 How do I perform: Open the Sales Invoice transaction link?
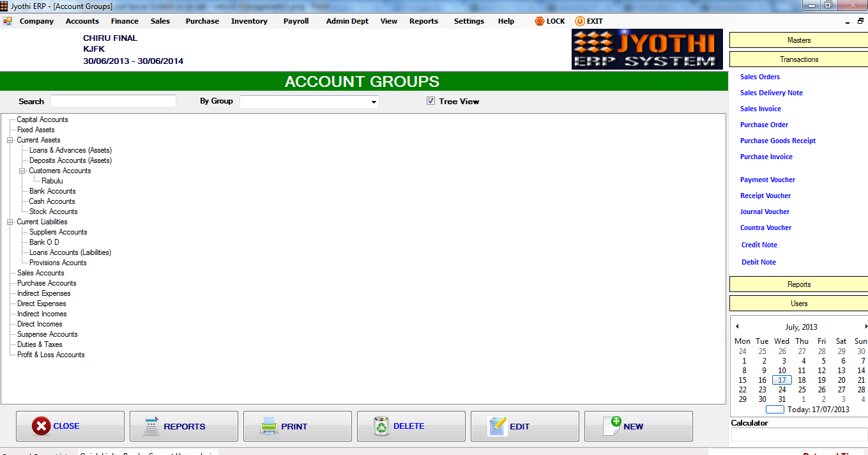click(760, 108)
